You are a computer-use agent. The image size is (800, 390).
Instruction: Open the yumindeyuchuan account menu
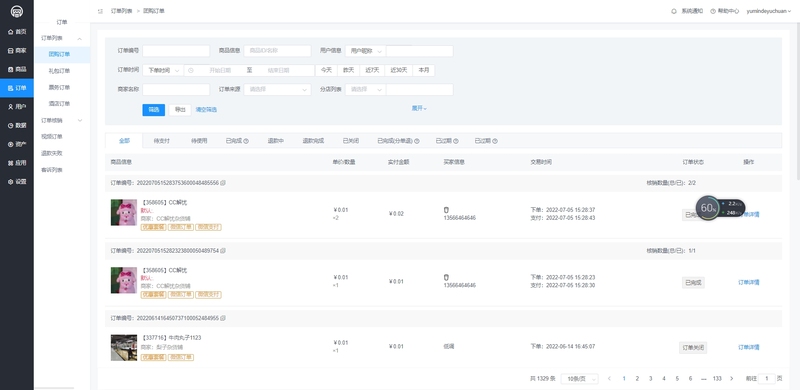coord(769,11)
